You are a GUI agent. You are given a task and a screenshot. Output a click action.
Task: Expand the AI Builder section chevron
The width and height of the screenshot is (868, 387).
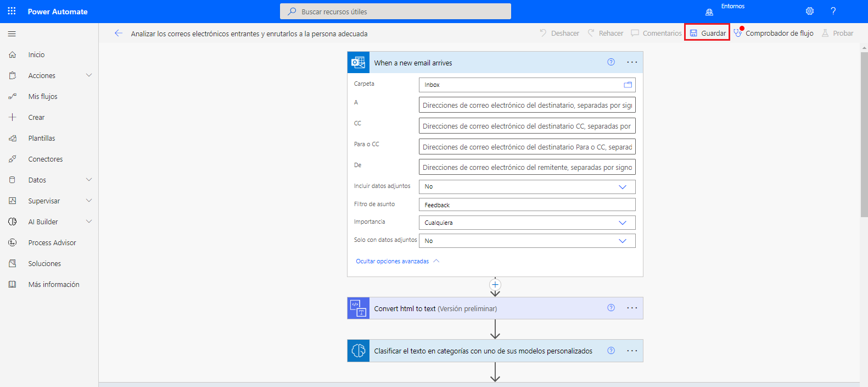point(89,222)
